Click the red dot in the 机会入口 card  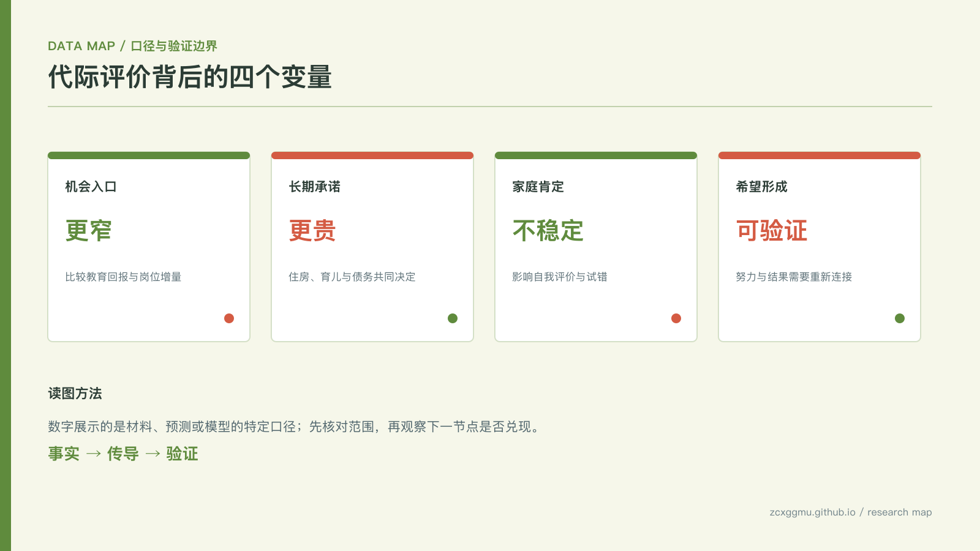click(229, 318)
